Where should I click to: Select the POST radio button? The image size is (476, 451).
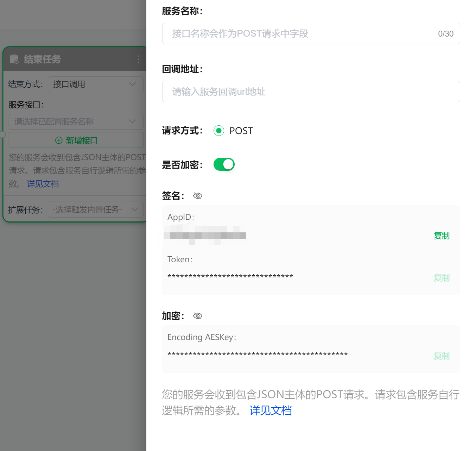pyautogui.click(x=219, y=131)
